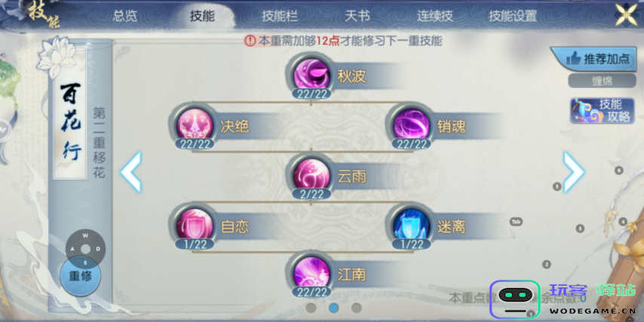Open the 技能攻略 guide icon
The image size is (644, 322).
[602, 111]
